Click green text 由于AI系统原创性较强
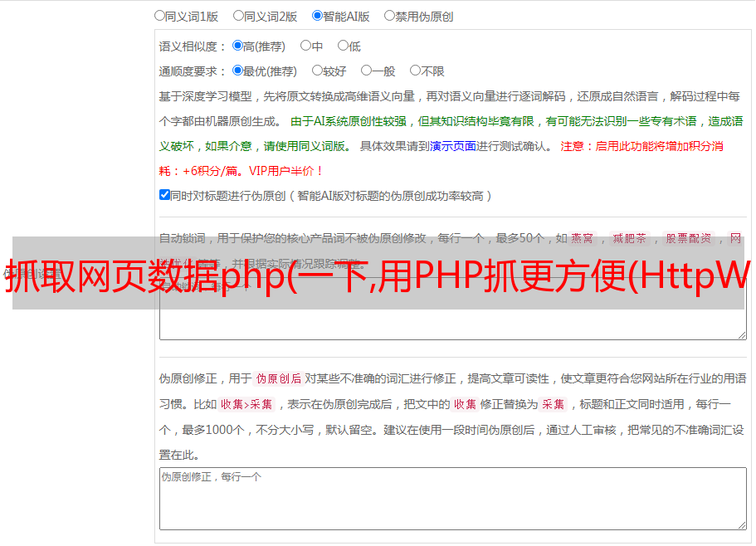This screenshot has width=756, height=546. click(x=349, y=121)
